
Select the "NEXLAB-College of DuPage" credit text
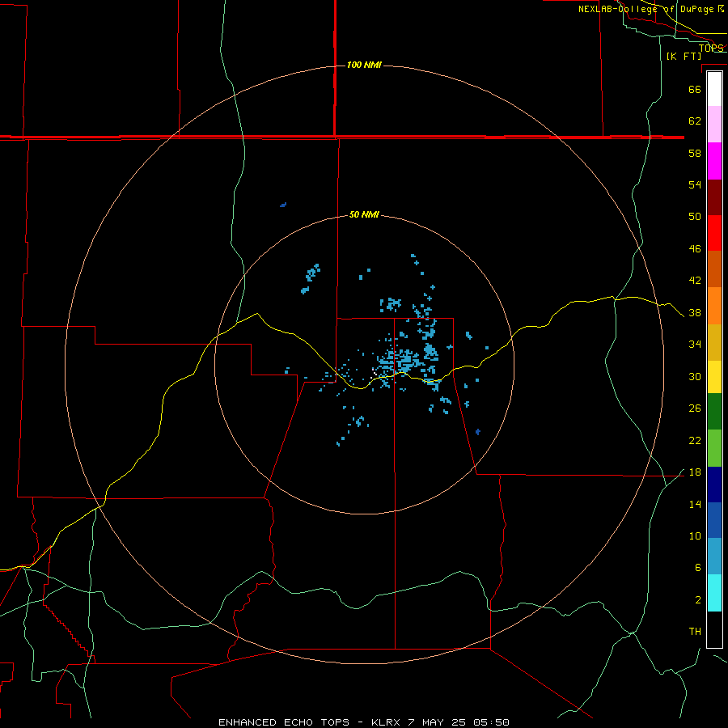(645, 9)
